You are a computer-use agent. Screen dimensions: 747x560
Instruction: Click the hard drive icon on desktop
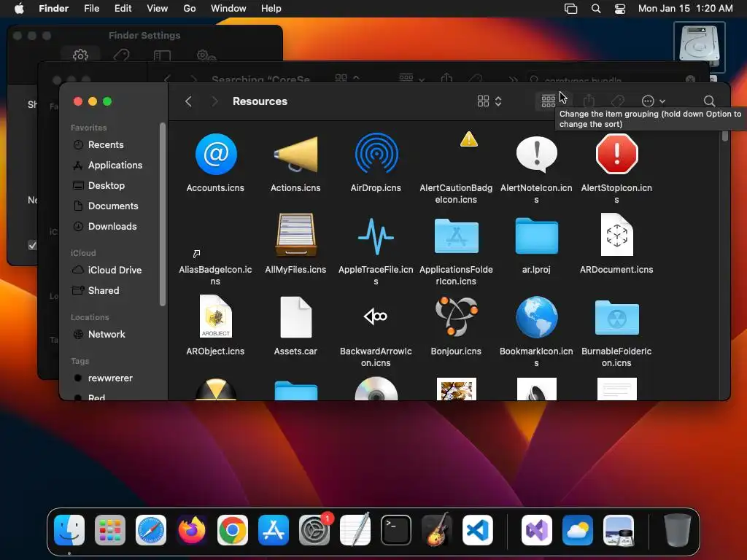pos(699,44)
